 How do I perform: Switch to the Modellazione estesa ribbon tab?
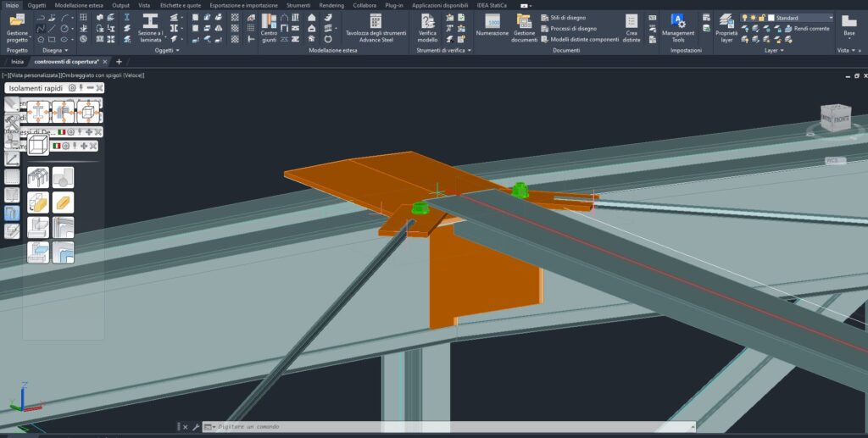tap(78, 5)
